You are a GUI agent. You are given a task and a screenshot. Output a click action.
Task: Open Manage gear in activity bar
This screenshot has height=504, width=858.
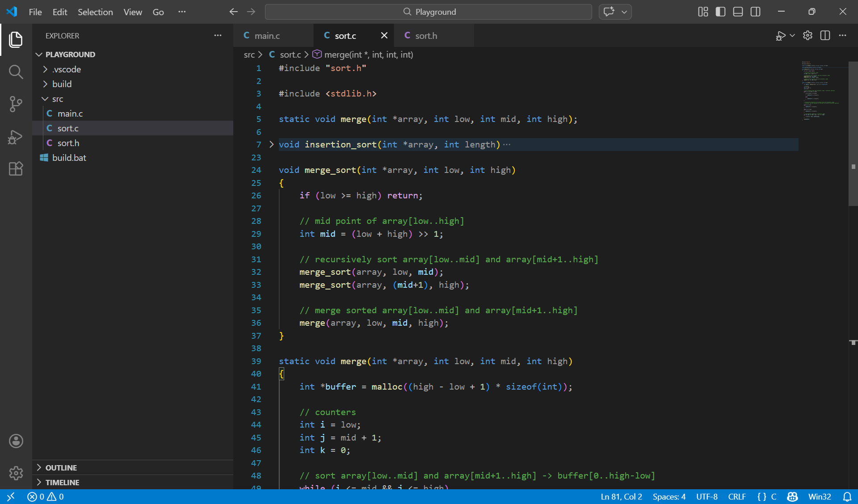[16, 473]
